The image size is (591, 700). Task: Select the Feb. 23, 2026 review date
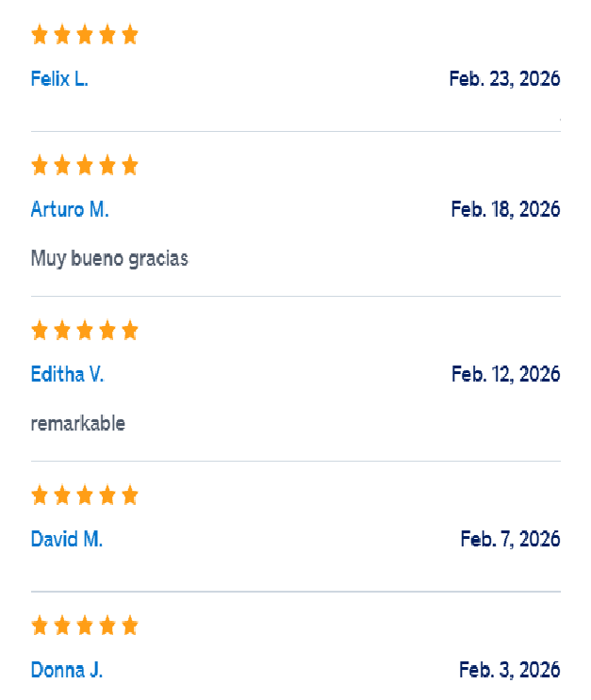coord(505,79)
